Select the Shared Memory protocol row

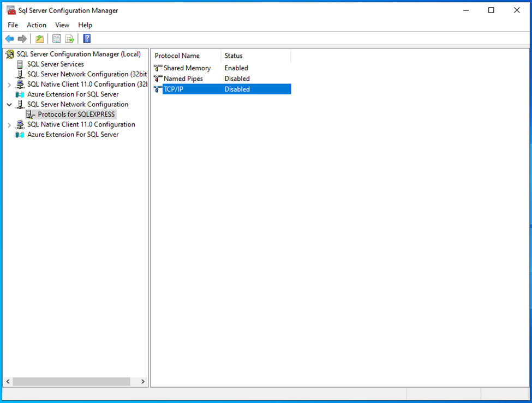(222, 68)
